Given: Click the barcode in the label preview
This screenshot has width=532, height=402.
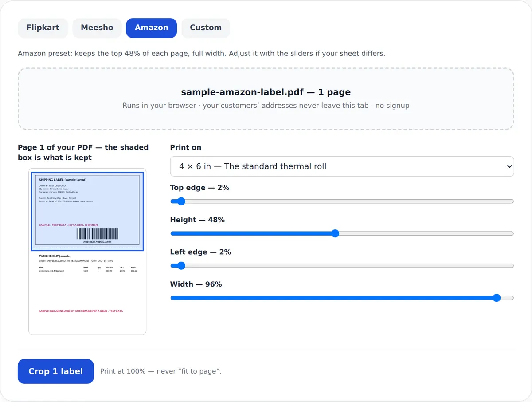Looking at the screenshot, I should [98, 234].
